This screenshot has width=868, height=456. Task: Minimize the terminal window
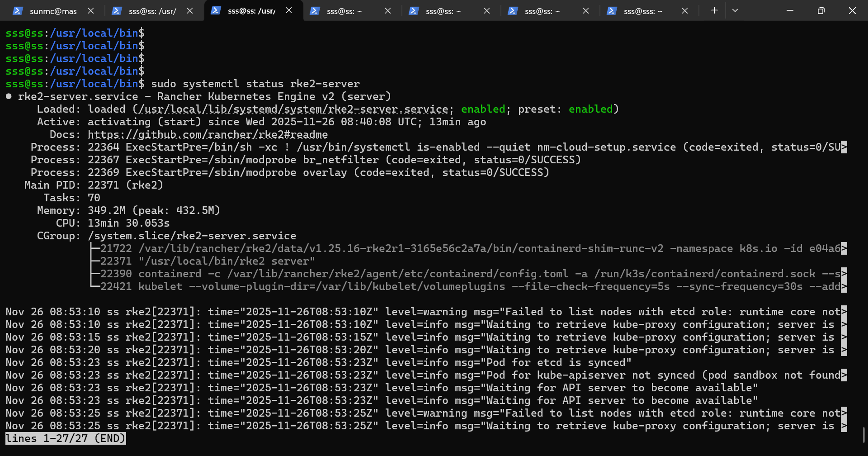point(790,10)
